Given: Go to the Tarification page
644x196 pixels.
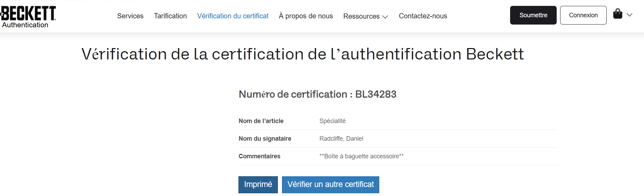Looking at the screenshot, I should coord(170,16).
